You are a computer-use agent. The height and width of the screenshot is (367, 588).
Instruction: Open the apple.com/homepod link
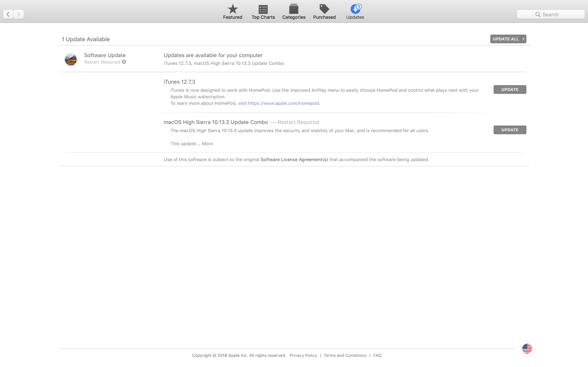tap(283, 103)
